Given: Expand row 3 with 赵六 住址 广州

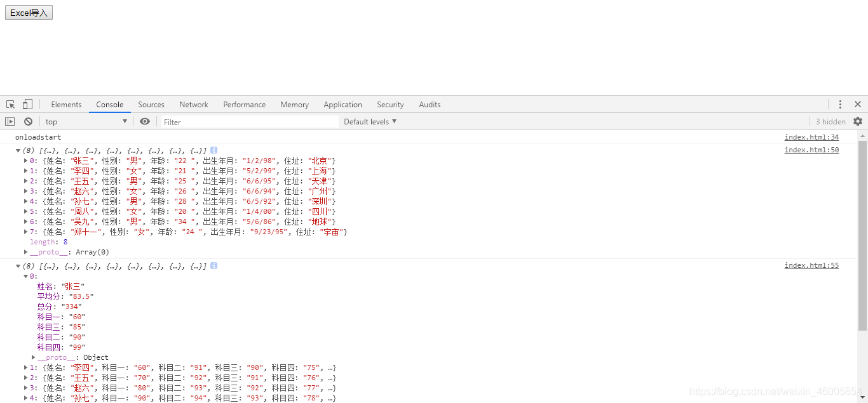Looking at the screenshot, I should (x=26, y=191).
